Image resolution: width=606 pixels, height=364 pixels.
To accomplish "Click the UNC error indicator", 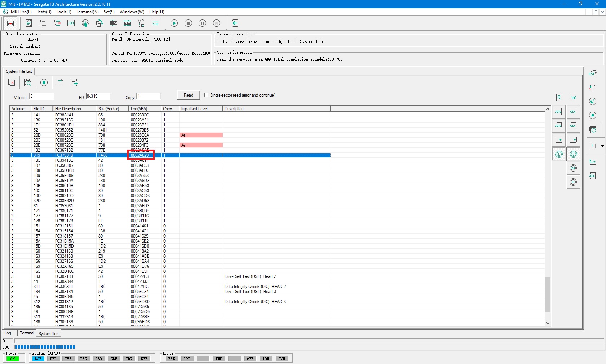I will (x=188, y=359).
